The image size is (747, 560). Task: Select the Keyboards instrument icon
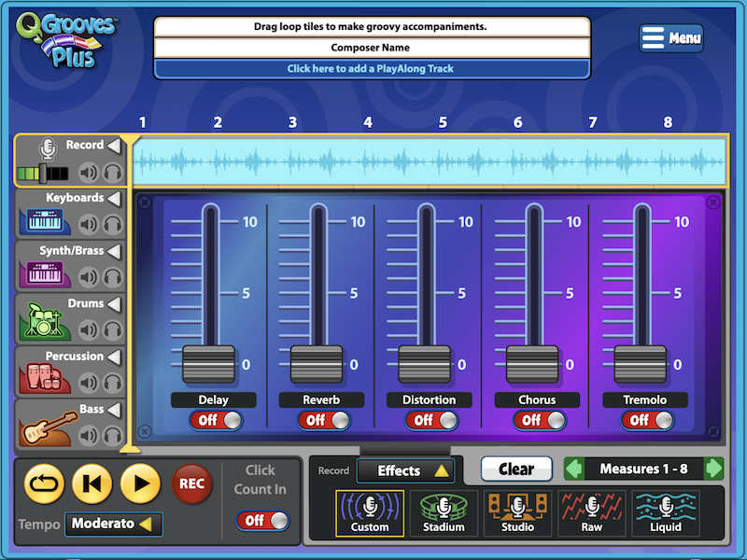pyautogui.click(x=44, y=221)
